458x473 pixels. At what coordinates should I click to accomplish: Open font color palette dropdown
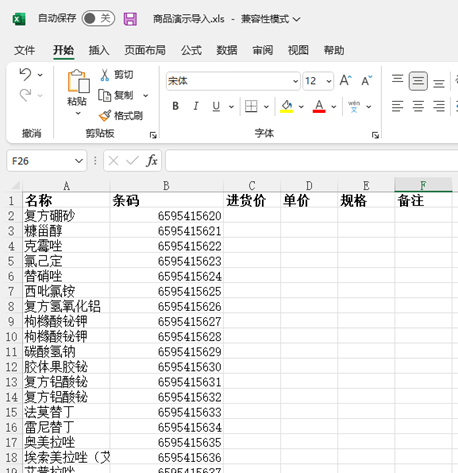(334, 107)
